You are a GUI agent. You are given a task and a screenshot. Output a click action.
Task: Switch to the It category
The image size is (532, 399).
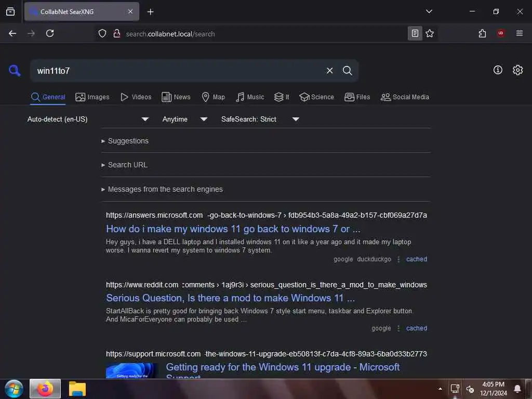[x=282, y=97]
